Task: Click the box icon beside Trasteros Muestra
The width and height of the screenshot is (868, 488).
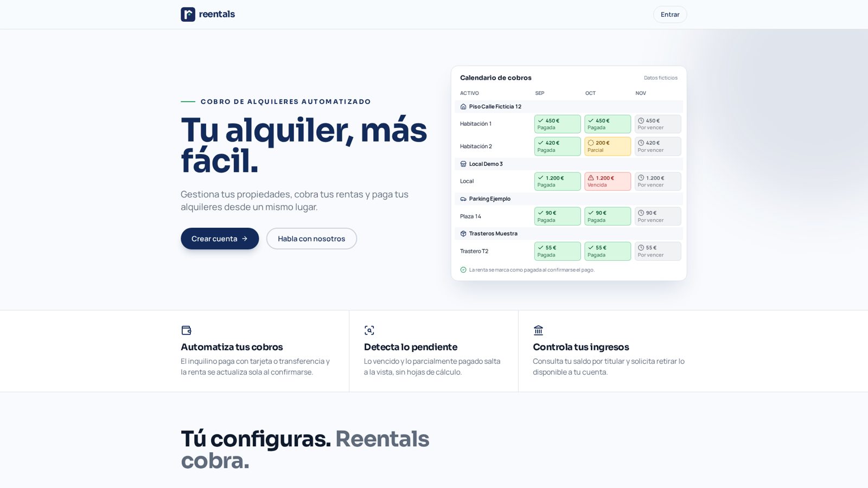Action: click(463, 234)
